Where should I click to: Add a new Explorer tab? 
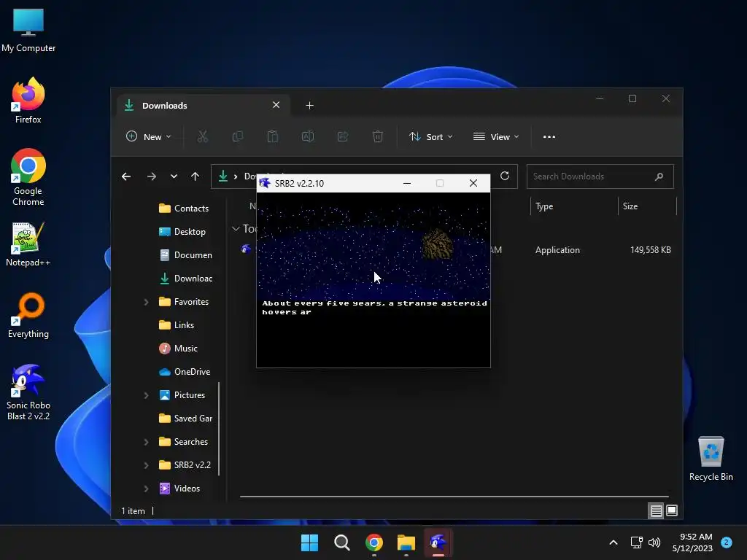coord(309,105)
